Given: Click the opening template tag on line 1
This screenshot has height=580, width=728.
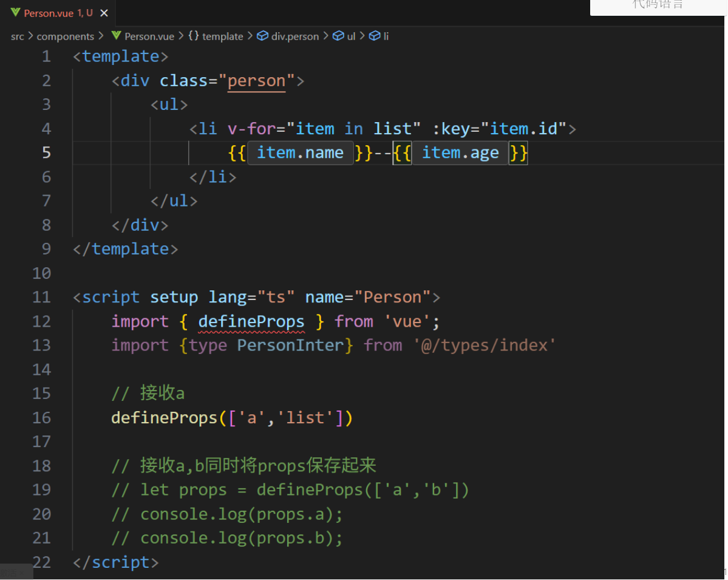Looking at the screenshot, I should pos(121,56).
